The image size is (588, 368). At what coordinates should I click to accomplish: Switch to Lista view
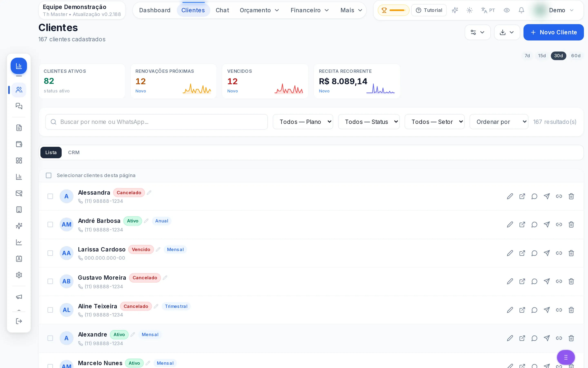pos(51,152)
